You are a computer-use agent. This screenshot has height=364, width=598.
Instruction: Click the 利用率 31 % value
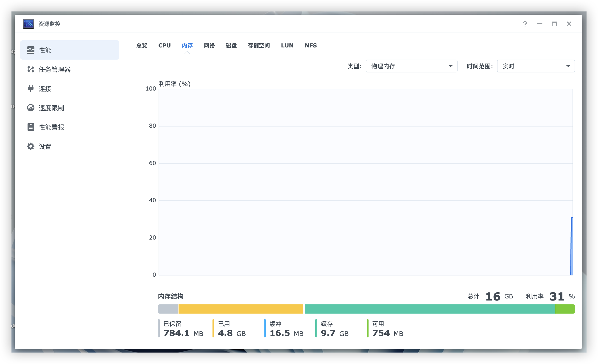pos(562,297)
